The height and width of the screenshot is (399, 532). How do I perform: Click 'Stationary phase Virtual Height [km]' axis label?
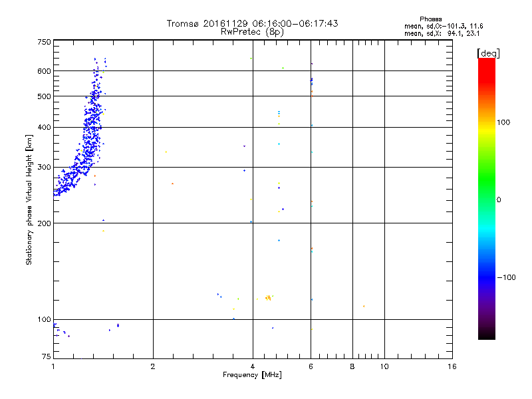tap(29, 199)
